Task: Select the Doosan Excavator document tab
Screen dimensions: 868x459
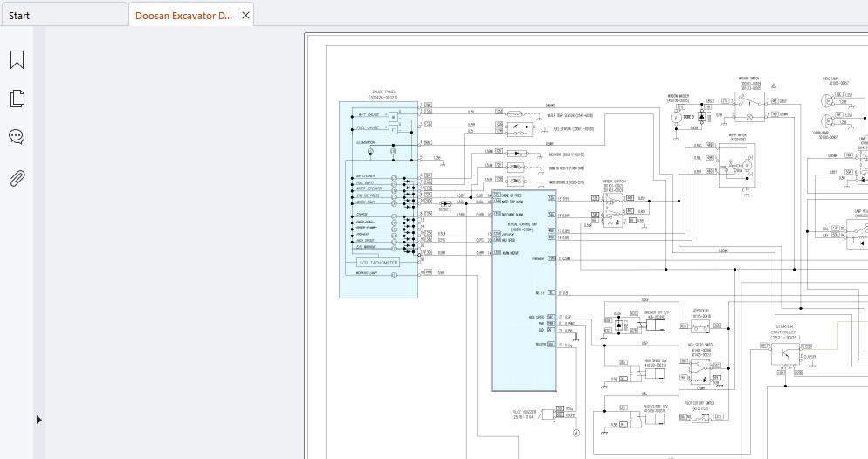Action: (183, 16)
